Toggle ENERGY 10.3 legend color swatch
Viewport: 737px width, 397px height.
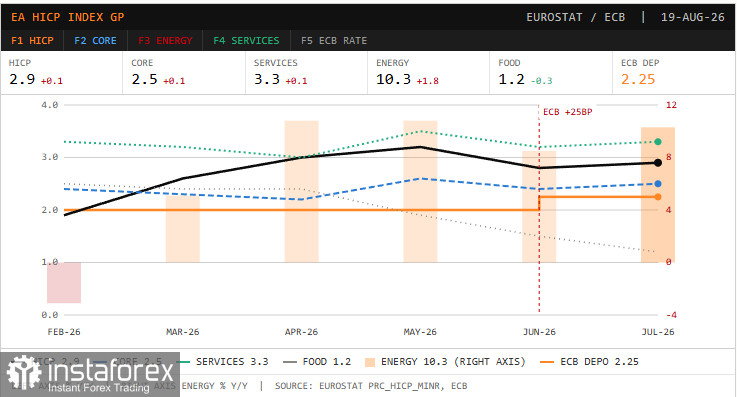point(370,362)
